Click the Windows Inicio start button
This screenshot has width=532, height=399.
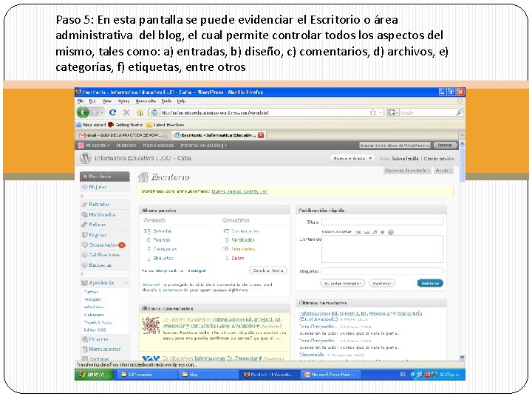coord(94,374)
